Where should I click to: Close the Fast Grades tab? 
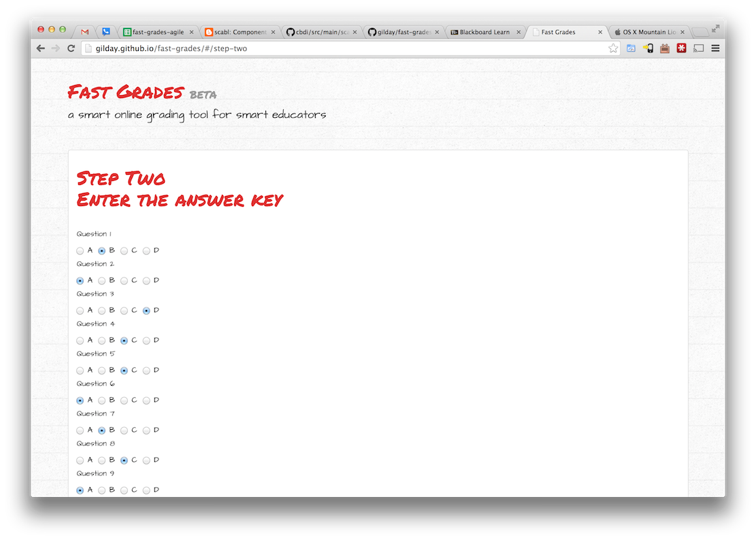coord(599,32)
